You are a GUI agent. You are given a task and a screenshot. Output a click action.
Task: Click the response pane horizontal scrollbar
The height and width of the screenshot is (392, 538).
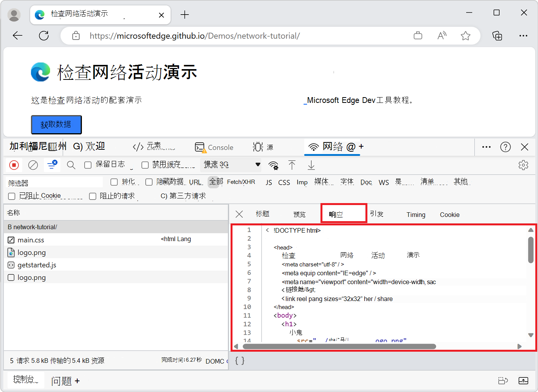[x=340, y=346]
